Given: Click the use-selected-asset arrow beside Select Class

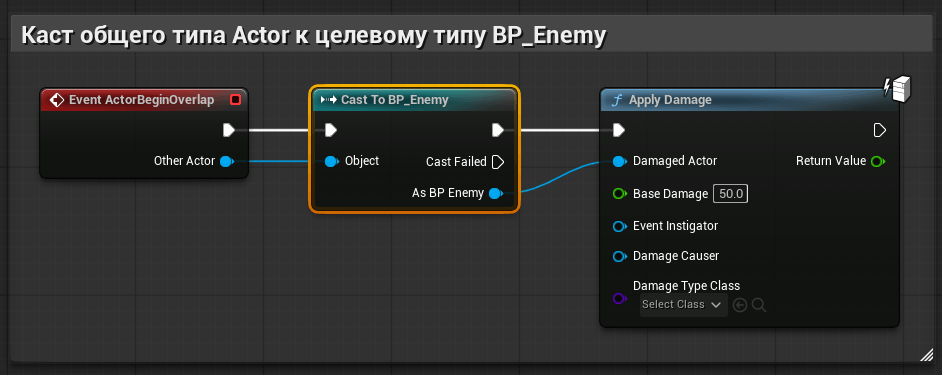Looking at the screenshot, I should pyautogui.click(x=740, y=305).
